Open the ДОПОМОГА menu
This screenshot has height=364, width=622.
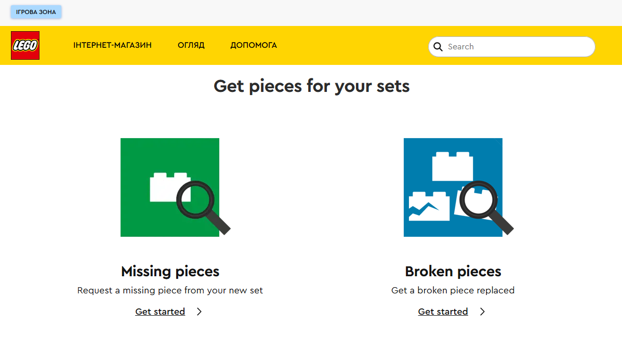pos(254,46)
